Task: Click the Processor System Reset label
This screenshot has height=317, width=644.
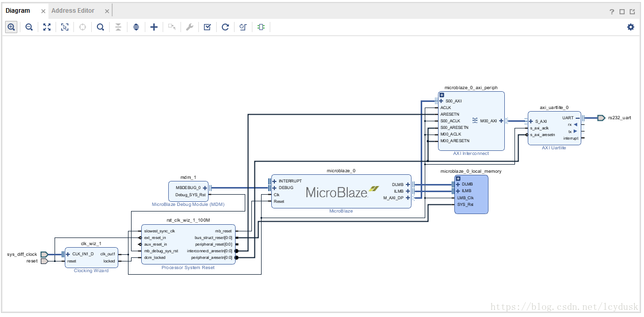Action: pos(188,268)
